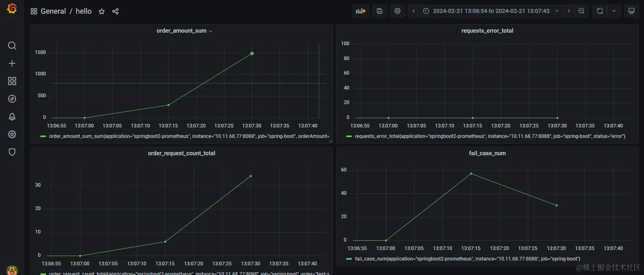
Task: Open the requests_error_total panel title
Action: (487, 31)
